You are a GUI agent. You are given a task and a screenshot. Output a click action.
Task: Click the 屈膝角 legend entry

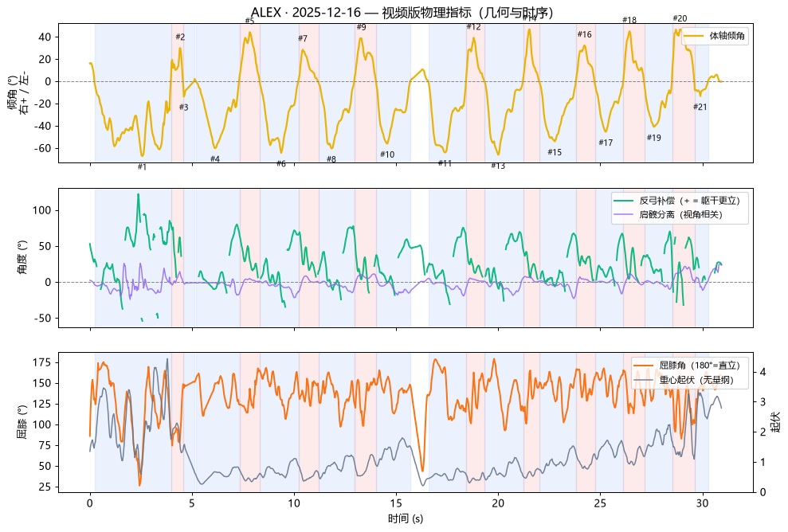pos(687,366)
